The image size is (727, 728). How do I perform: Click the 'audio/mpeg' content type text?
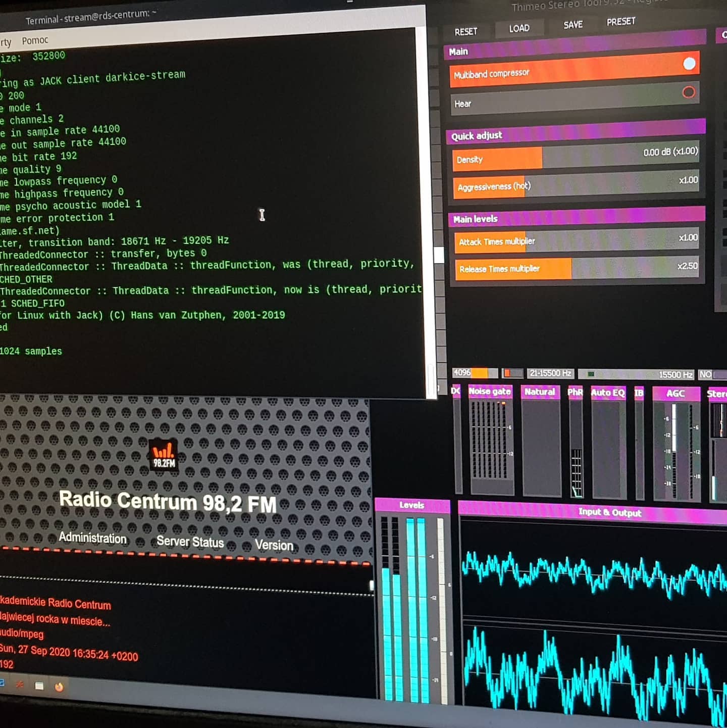coord(21,633)
